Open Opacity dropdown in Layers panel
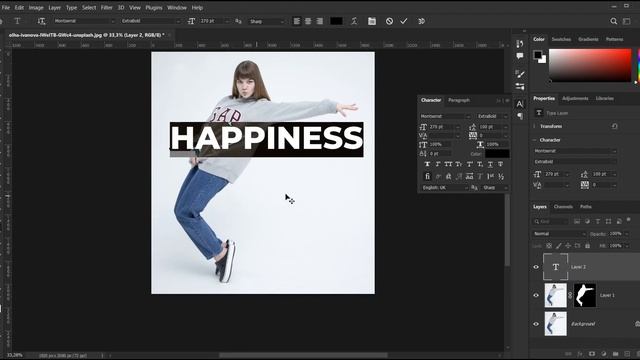The height and width of the screenshot is (360, 640). coord(627,234)
